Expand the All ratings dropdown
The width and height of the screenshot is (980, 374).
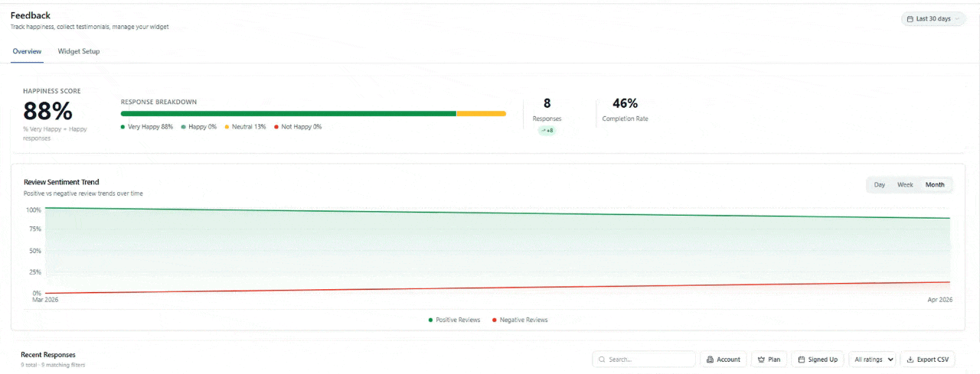[873, 359]
